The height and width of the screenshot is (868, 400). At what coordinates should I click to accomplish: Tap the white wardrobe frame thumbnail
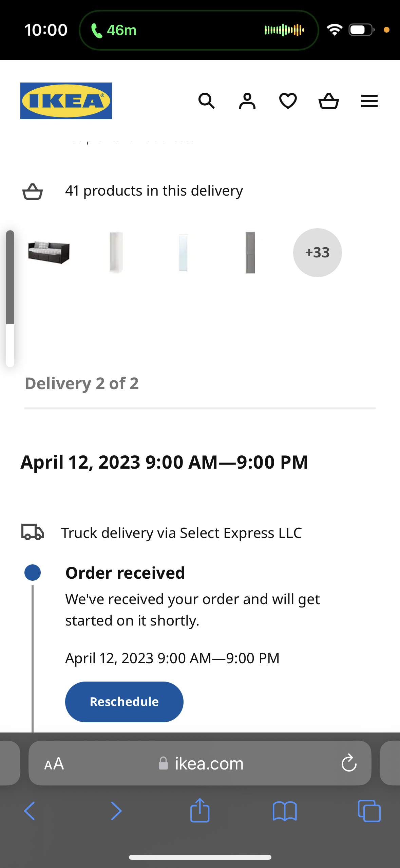click(116, 253)
